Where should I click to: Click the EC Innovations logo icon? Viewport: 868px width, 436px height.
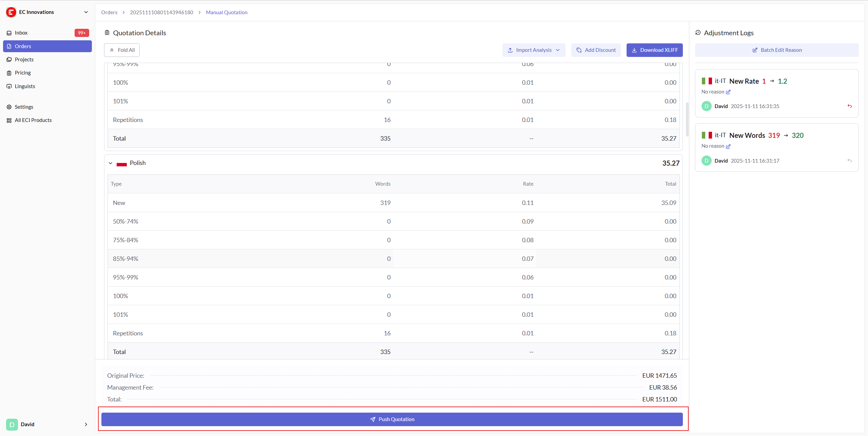coord(11,12)
